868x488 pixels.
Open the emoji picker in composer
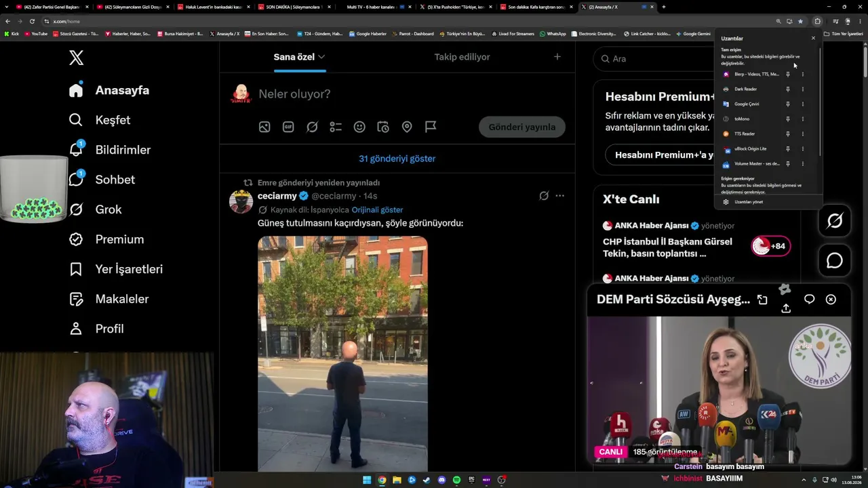359,127
